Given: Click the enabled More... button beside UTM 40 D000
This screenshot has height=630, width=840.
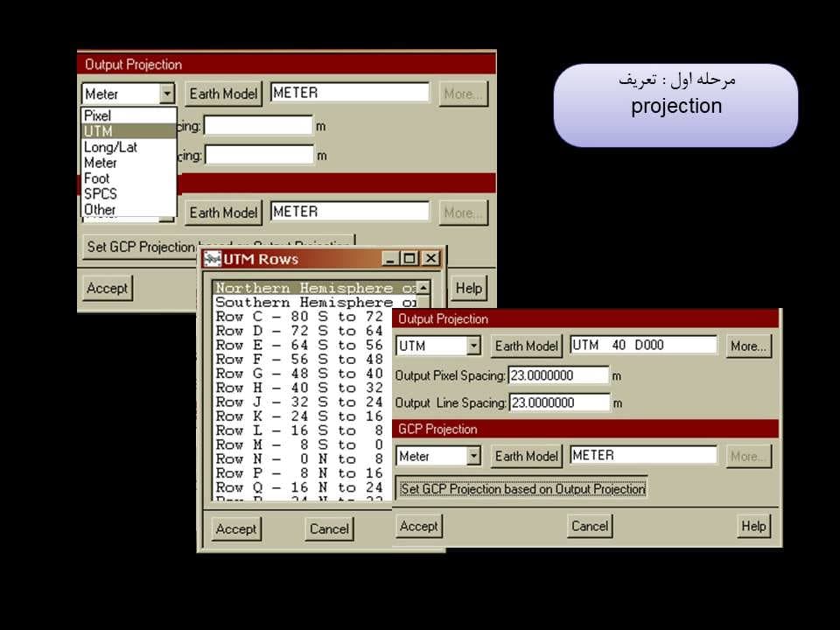Looking at the screenshot, I should 748,346.
